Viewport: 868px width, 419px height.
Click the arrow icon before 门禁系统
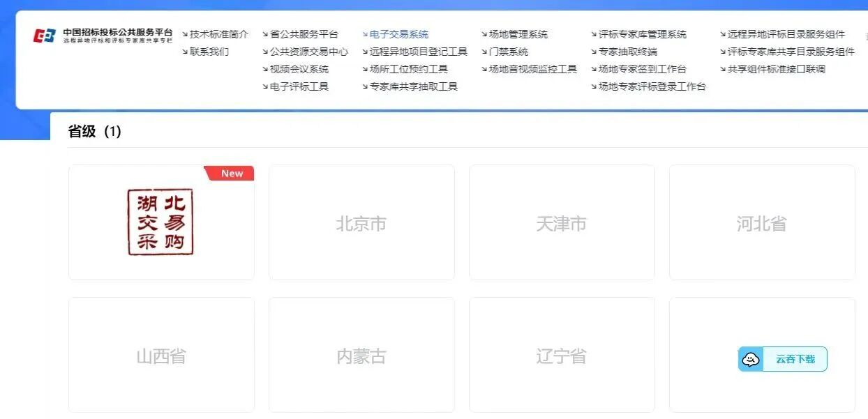coord(483,51)
